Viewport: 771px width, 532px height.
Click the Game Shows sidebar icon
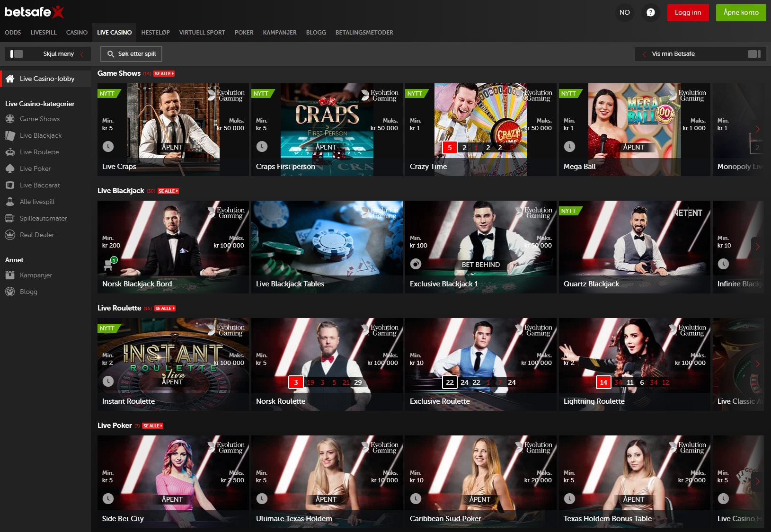[x=10, y=119]
